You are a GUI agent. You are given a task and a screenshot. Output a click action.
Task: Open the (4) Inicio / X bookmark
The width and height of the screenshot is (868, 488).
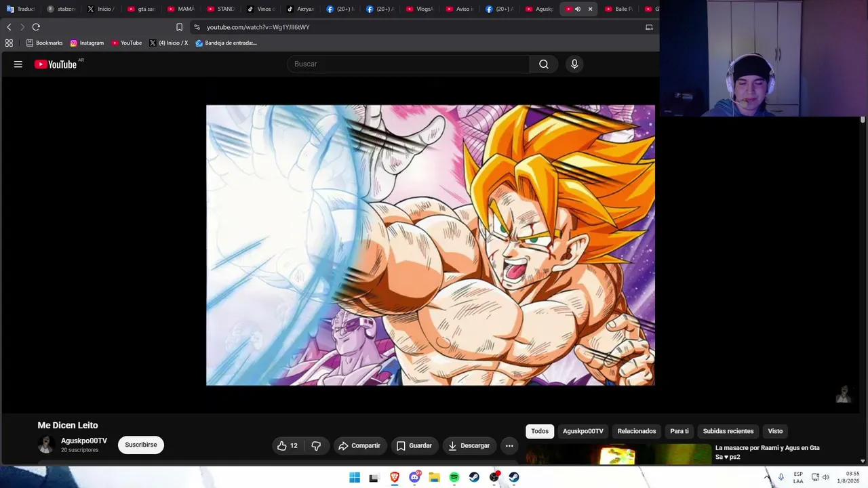[169, 43]
